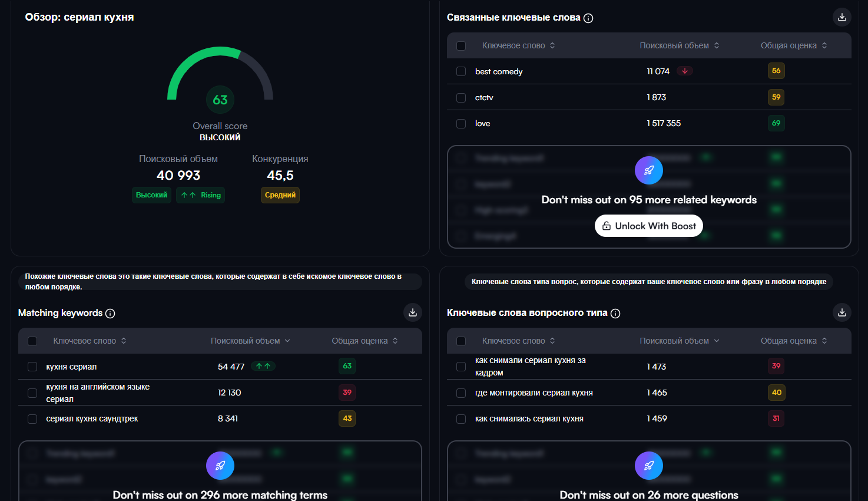
Task: Click the Rising trend badge
Action: point(200,195)
